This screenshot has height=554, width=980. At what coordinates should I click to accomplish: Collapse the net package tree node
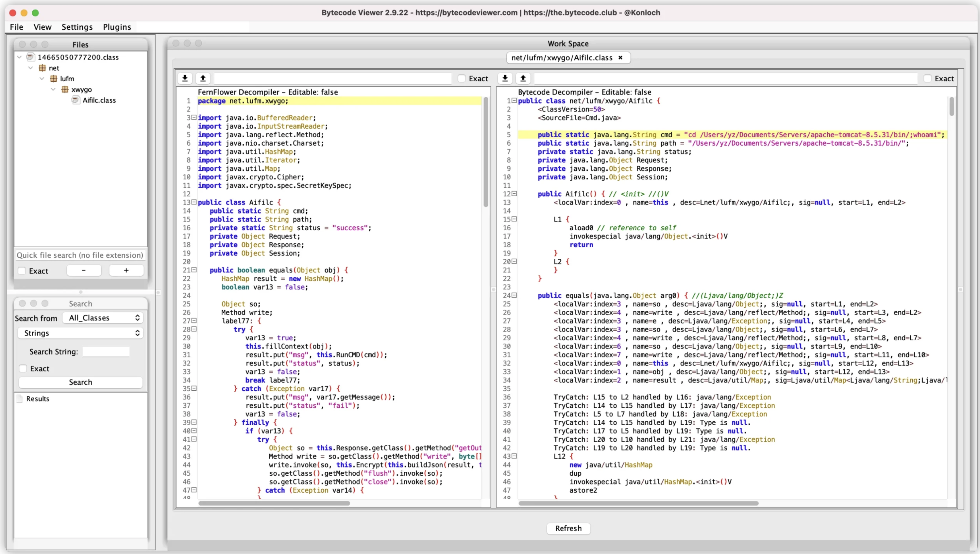click(x=31, y=68)
